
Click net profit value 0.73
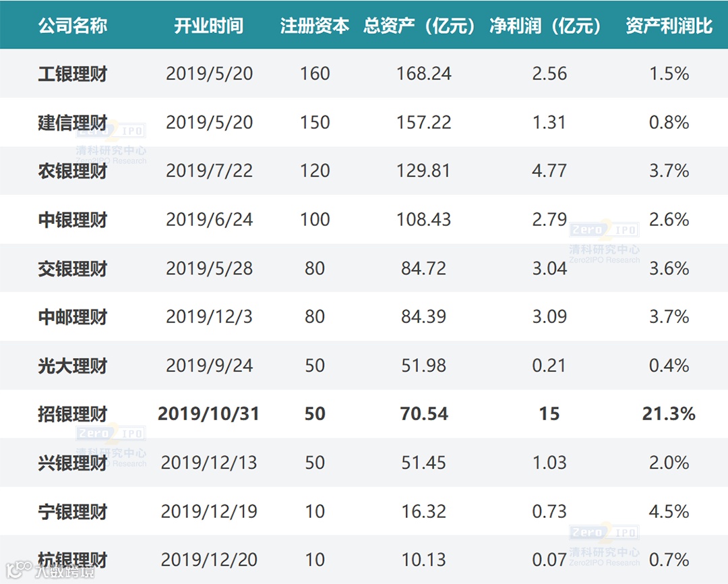550,512
